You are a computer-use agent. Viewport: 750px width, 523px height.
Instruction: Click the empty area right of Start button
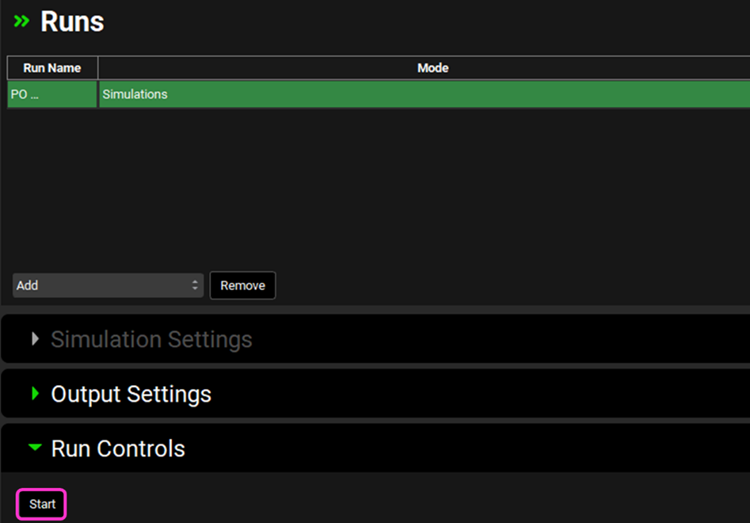coord(400,504)
